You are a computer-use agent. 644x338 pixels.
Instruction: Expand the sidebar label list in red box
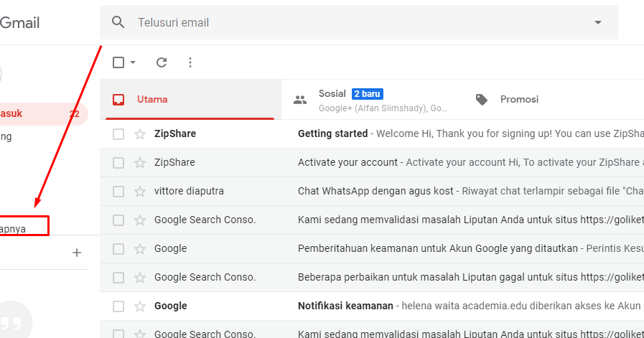(23, 227)
